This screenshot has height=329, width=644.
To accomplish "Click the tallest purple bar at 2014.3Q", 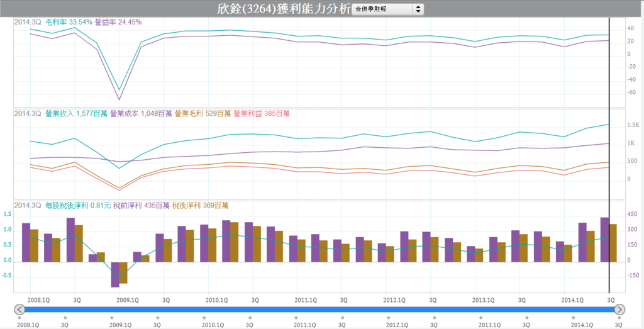I will point(604,240).
